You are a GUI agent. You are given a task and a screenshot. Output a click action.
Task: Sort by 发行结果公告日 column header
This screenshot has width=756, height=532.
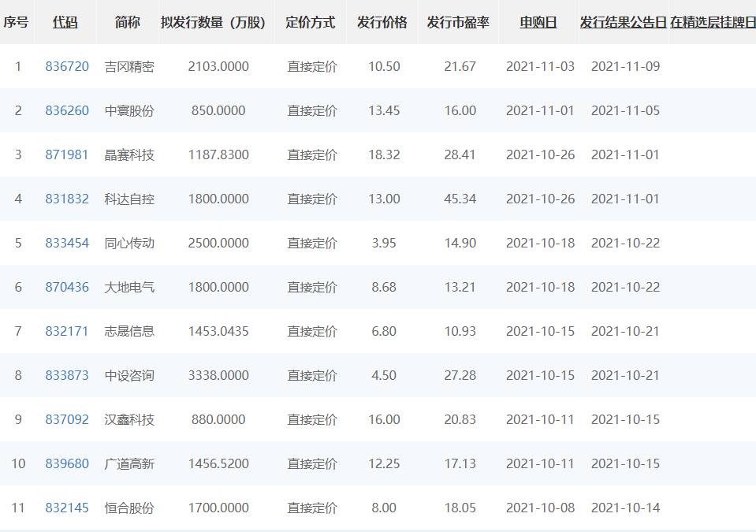[624, 23]
